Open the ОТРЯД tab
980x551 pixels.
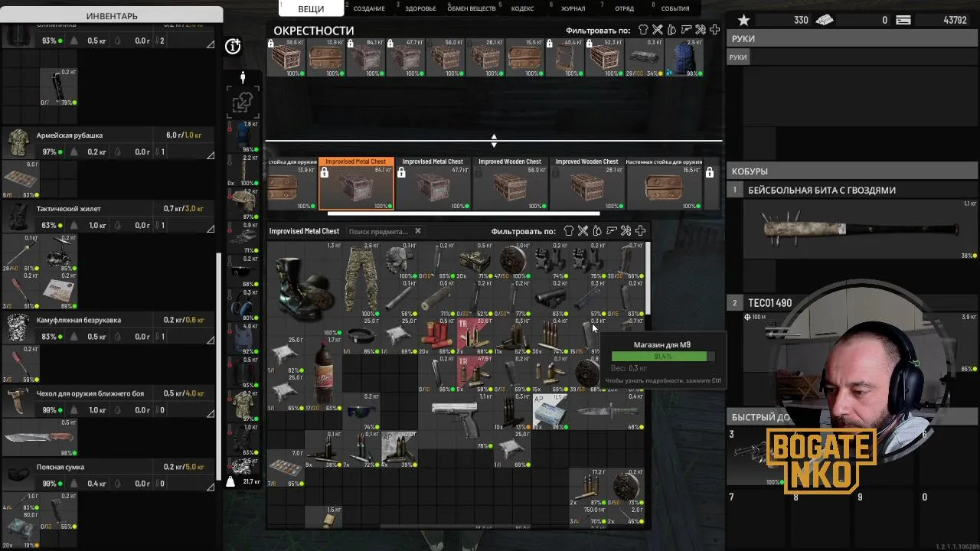[x=624, y=8]
